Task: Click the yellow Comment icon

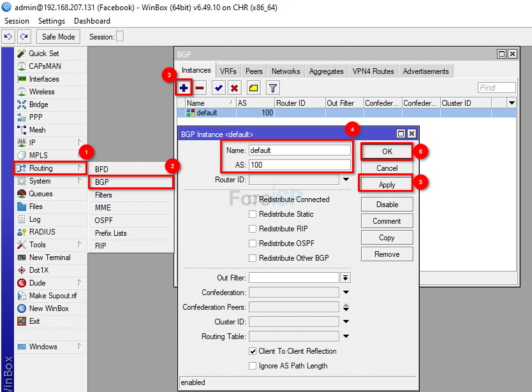Action: tap(253, 88)
